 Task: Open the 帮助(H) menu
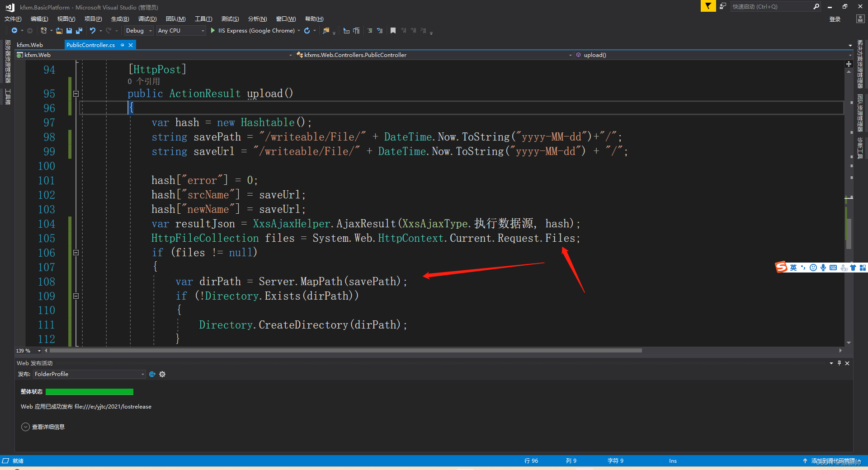click(314, 19)
